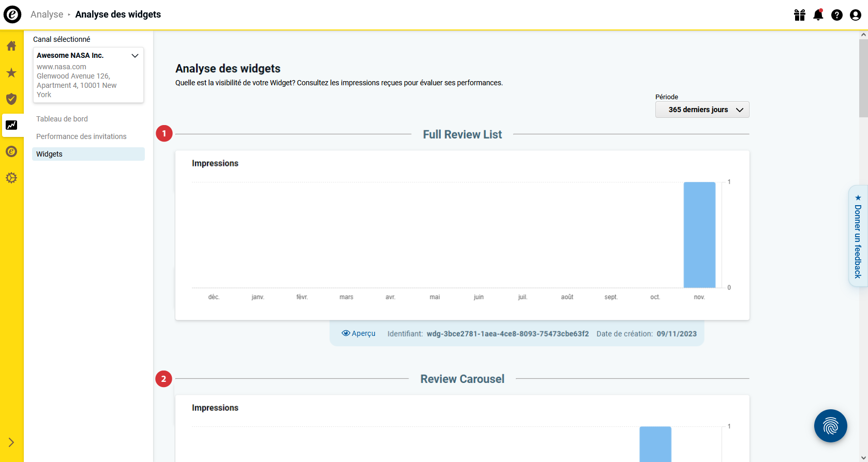Click the November impressions bar in Full Review List

click(699, 235)
